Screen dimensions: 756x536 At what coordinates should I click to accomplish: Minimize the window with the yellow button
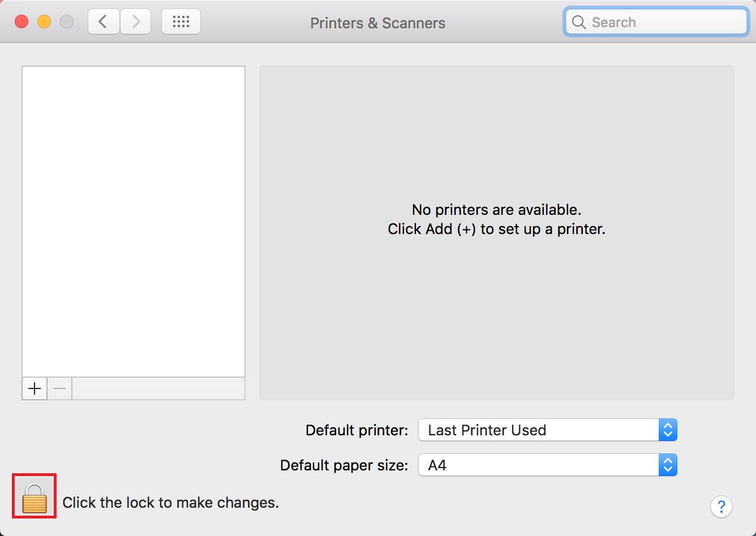tap(44, 22)
